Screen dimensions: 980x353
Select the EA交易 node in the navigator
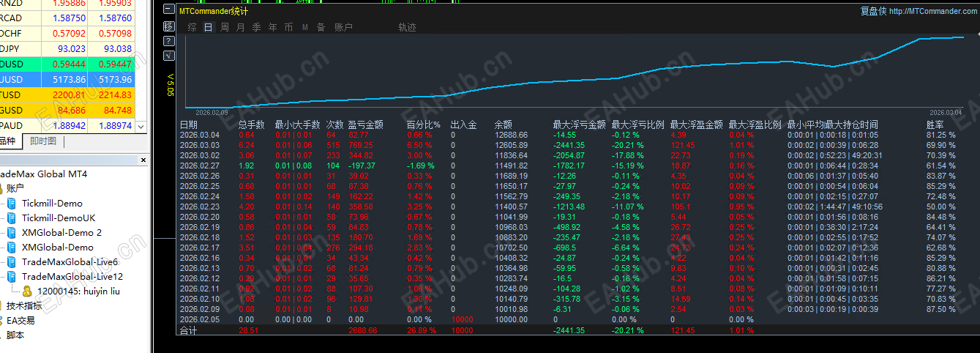click(x=20, y=320)
